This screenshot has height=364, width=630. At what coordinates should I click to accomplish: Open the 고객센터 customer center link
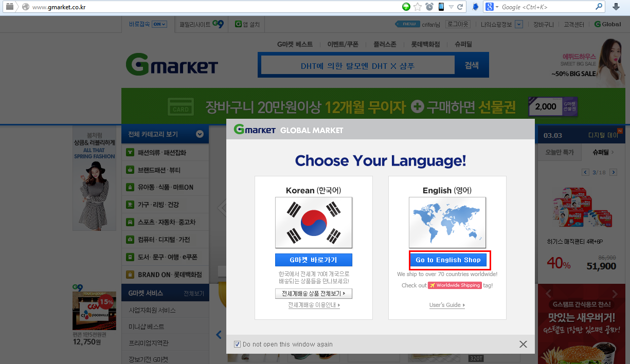tap(574, 24)
